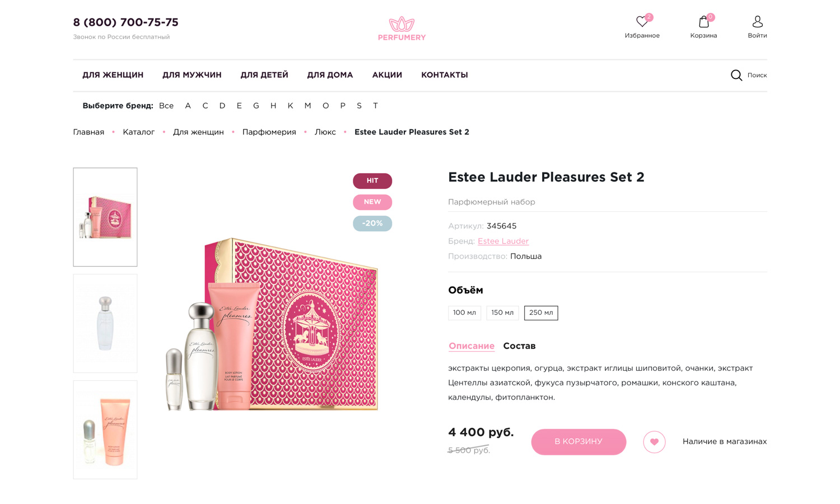This screenshot has height=504, width=840.
Task: Add product to favorites with heart button
Action: pyautogui.click(x=654, y=442)
